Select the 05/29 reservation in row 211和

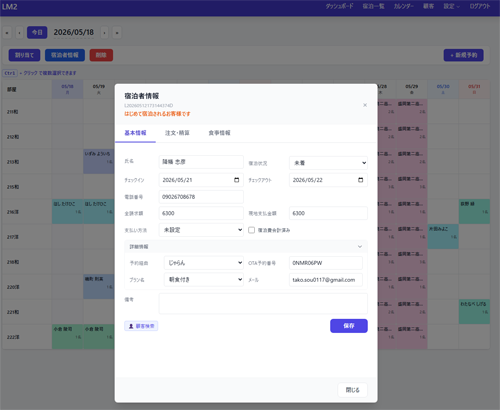412,111
